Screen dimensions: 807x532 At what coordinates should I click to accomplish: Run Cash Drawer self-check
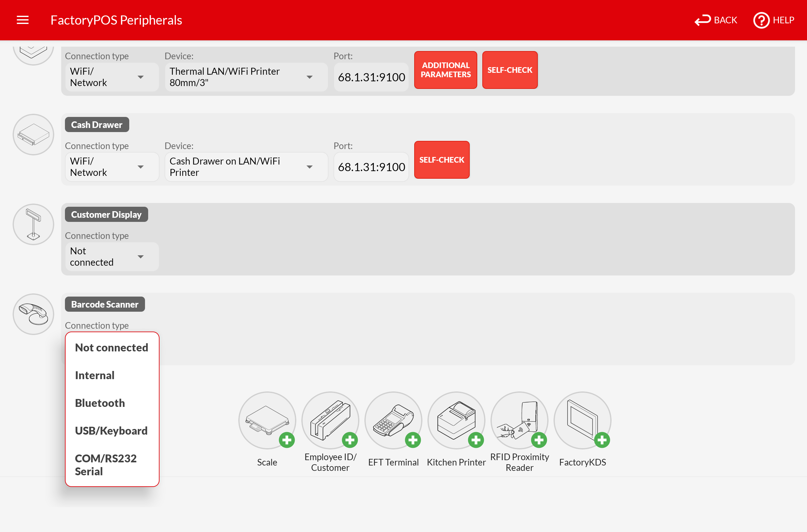click(x=442, y=160)
